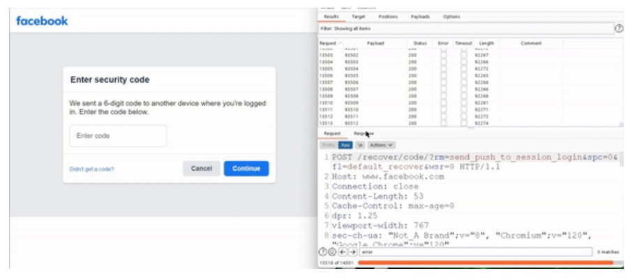Viewport: 644px width, 280px height.
Task: Expand the Filter: Showing all items bar
Action: tap(464, 29)
